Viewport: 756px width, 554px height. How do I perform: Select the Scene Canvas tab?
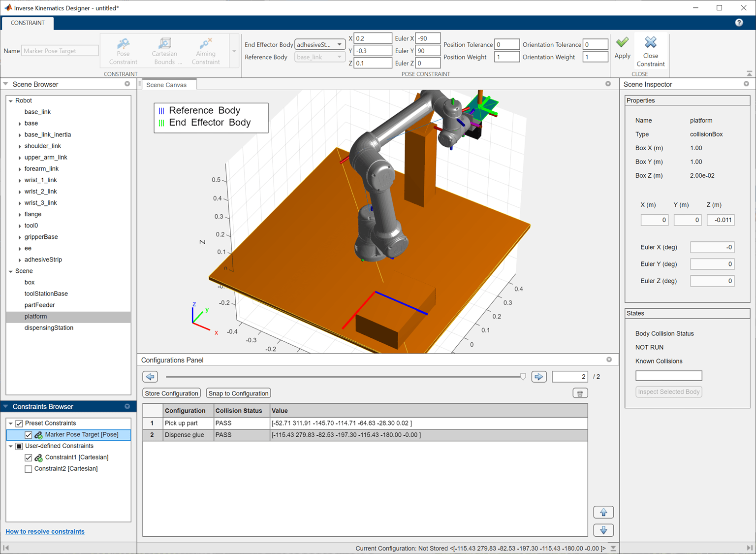pyautogui.click(x=166, y=85)
